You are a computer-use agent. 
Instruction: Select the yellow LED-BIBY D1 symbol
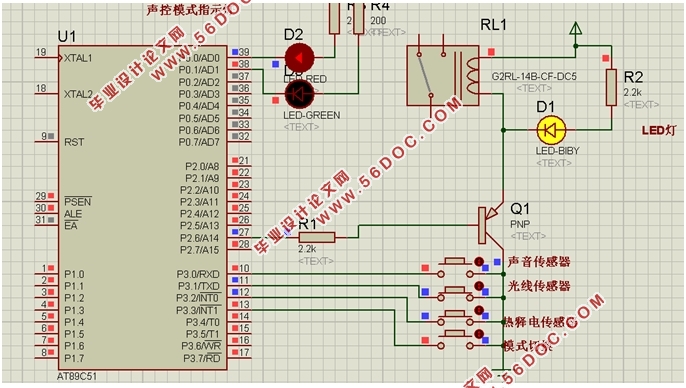pyautogui.click(x=551, y=130)
